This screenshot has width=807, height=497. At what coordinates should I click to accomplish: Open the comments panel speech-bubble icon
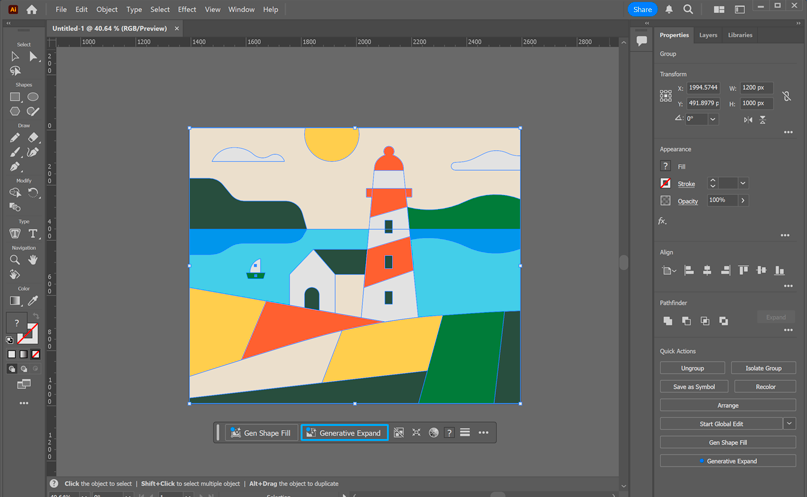(641, 41)
